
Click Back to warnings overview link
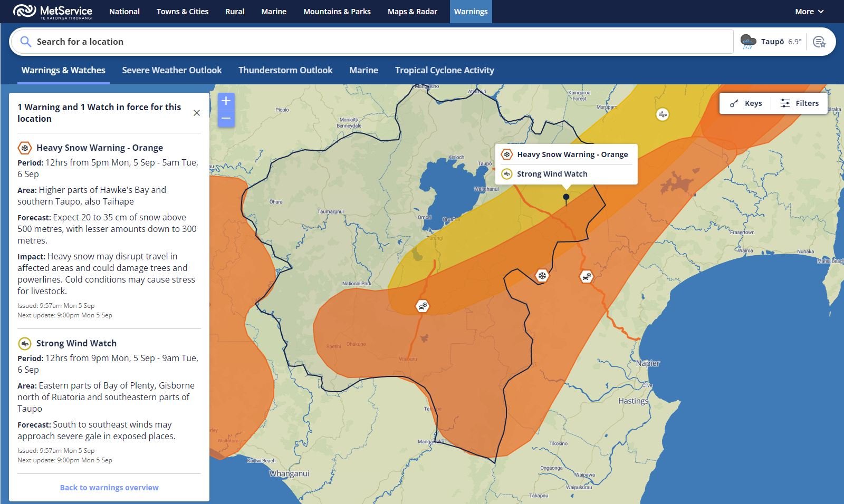[x=109, y=488]
